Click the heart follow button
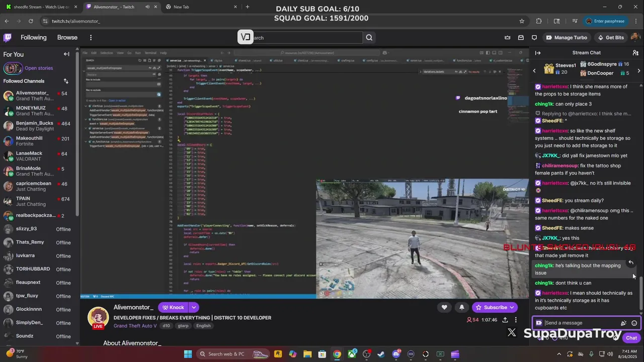This screenshot has height=362, width=644. tap(444, 307)
